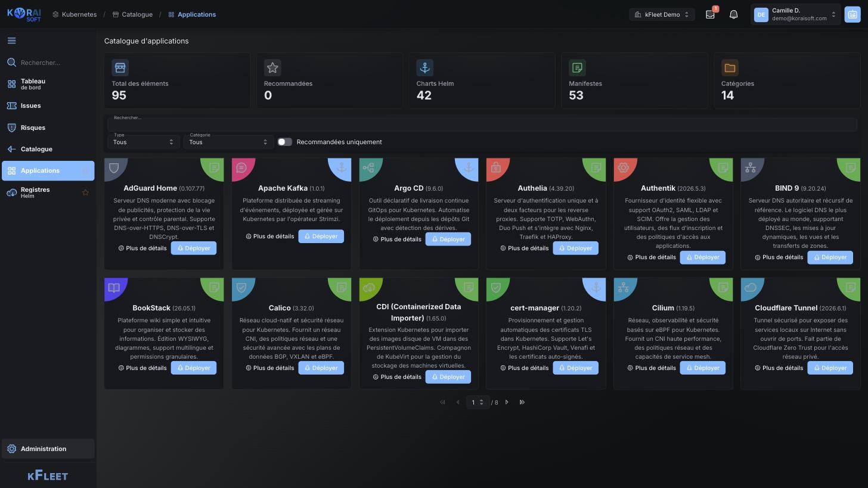Open Administration in sidebar
The width and height of the screenshot is (868, 488).
[x=48, y=449]
